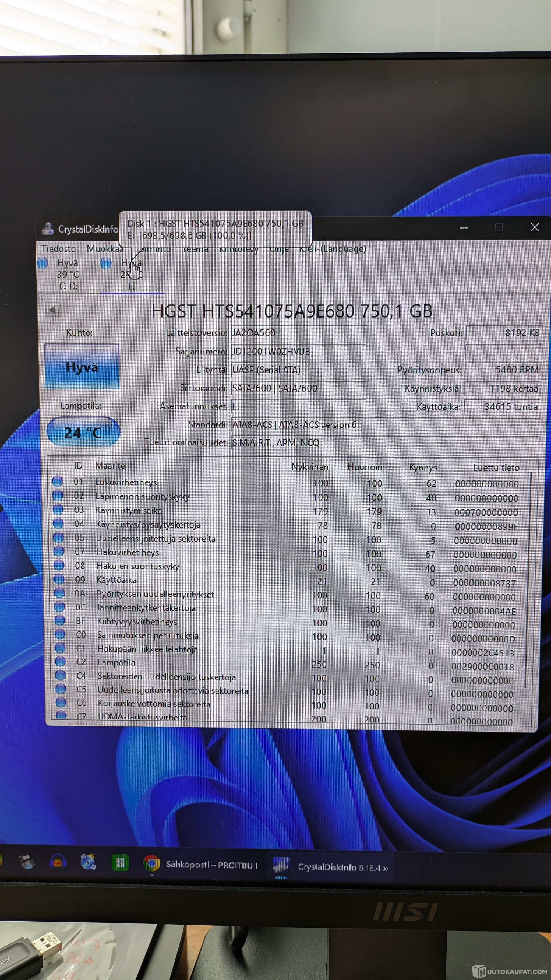Click status circle for 0A Pyörityksen uudelleenyritykset

click(59, 593)
